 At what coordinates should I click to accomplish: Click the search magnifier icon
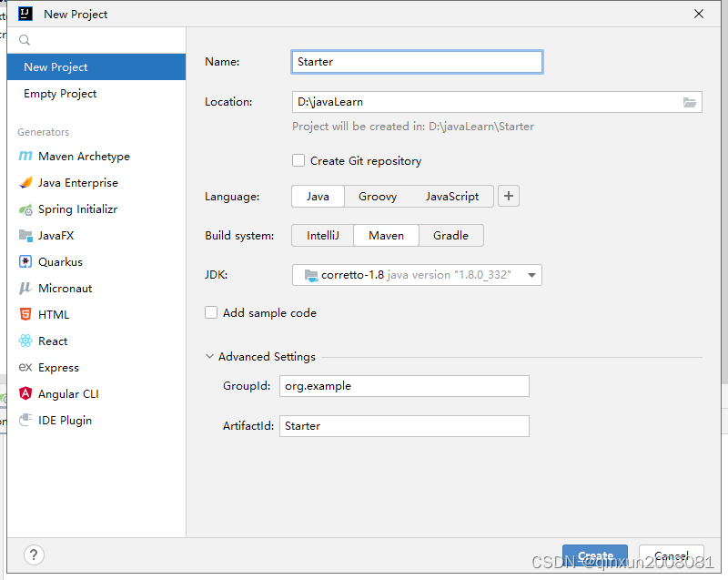click(25, 40)
